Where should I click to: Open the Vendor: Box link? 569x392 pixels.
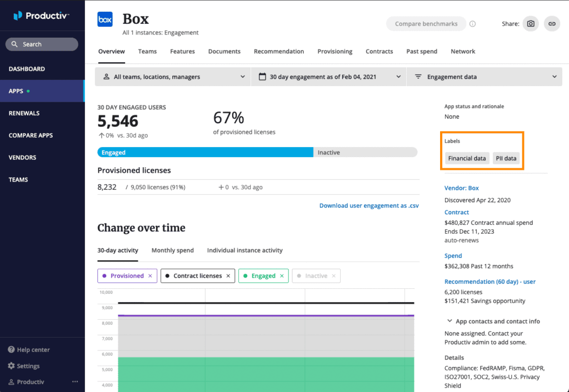[462, 188]
